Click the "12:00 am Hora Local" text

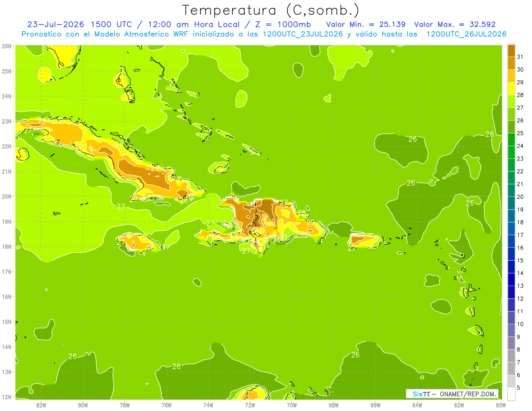pyautogui.click(x=193, y=24)
